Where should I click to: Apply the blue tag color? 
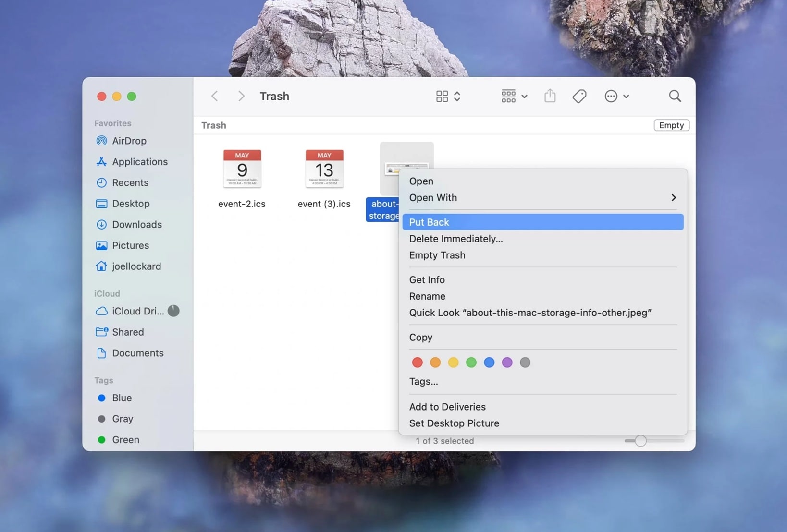click(x=489, y=362)
